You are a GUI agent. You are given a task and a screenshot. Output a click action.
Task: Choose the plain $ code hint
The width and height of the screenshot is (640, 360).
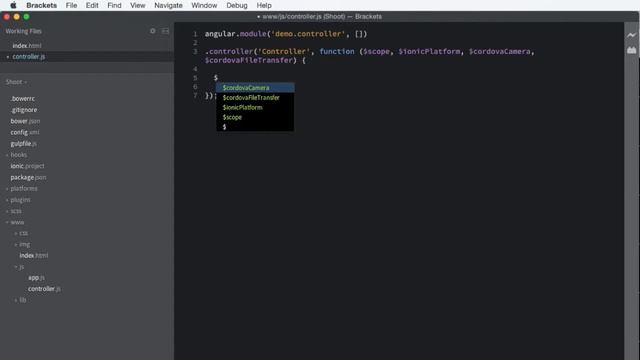click(255, 127)
